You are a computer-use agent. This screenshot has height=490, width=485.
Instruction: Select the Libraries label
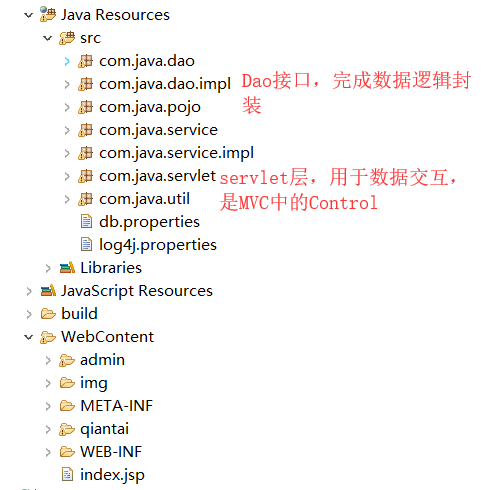[x=111, y=268]
